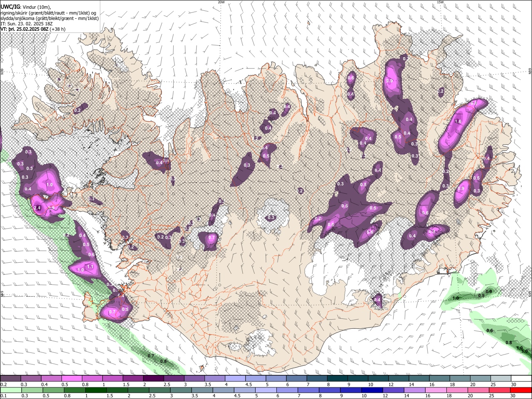The width and height of the screenshot is (532, 399).
Task: Click the '1.1' snowfall value on the map
Action: [x=90, y=266]
